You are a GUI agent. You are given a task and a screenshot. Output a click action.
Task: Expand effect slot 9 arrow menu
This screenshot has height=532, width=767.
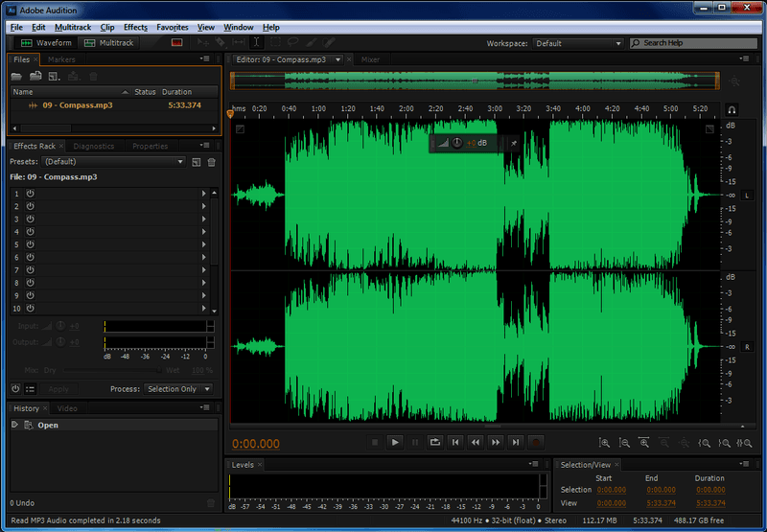click(204, 296)
